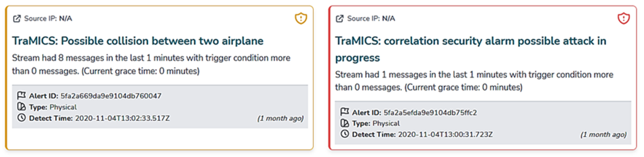Click '(1 month ago)' in the correlation alert
Viewport: 644px width, 157px height.
coord(603,135)
